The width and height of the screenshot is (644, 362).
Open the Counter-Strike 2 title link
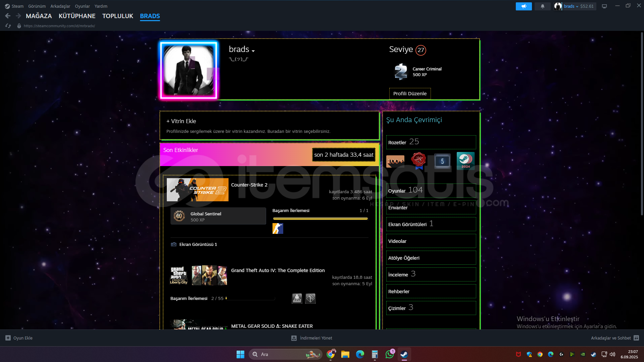(x=249, y=185)
